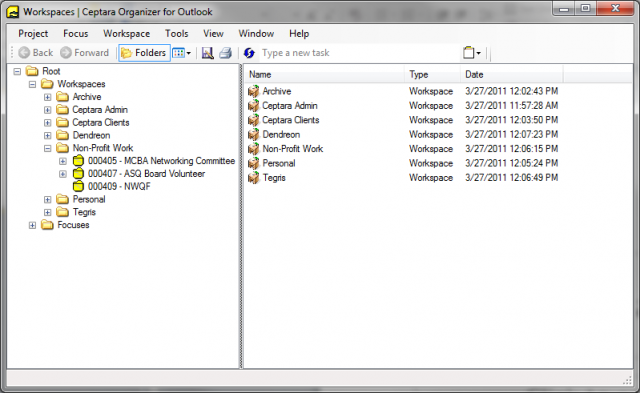640x393 pixels.
Task: Click the print preview toolbar icon
Action: coord(207,53)
